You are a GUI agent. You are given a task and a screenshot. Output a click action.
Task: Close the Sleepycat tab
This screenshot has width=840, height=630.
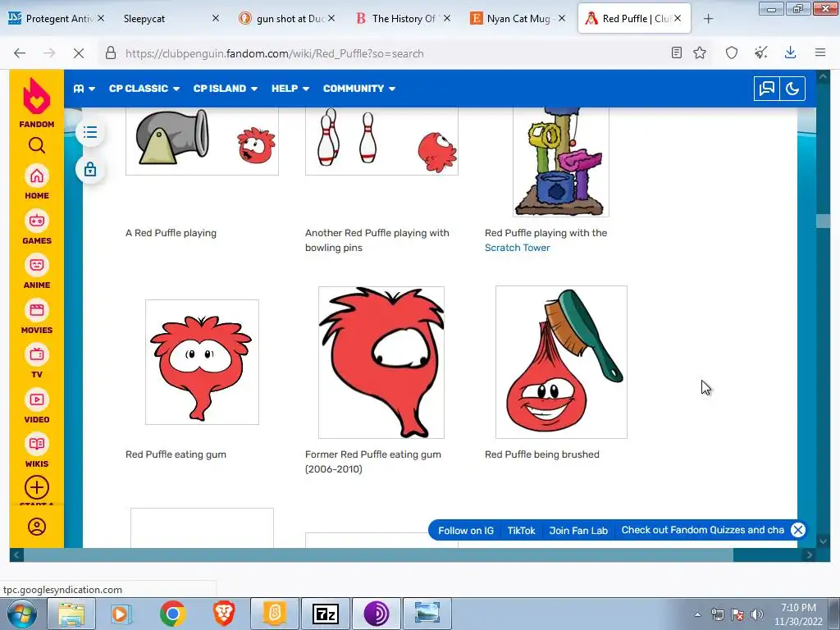point(216,18)
